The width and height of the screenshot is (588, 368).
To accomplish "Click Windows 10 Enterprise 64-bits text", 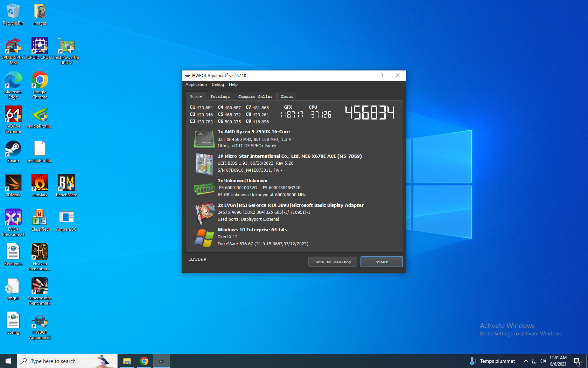I will pos(252,230).
